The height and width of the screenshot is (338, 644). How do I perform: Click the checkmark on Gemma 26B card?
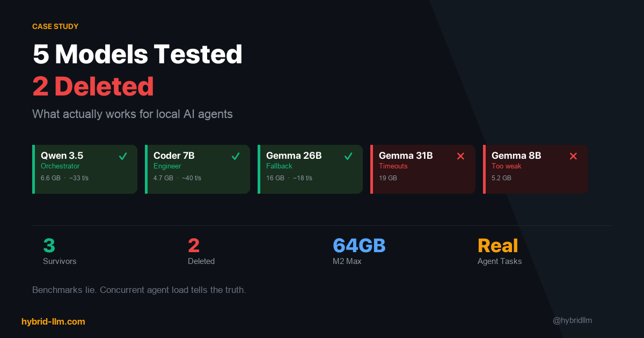pyautogui.click(x=348, y=156)
